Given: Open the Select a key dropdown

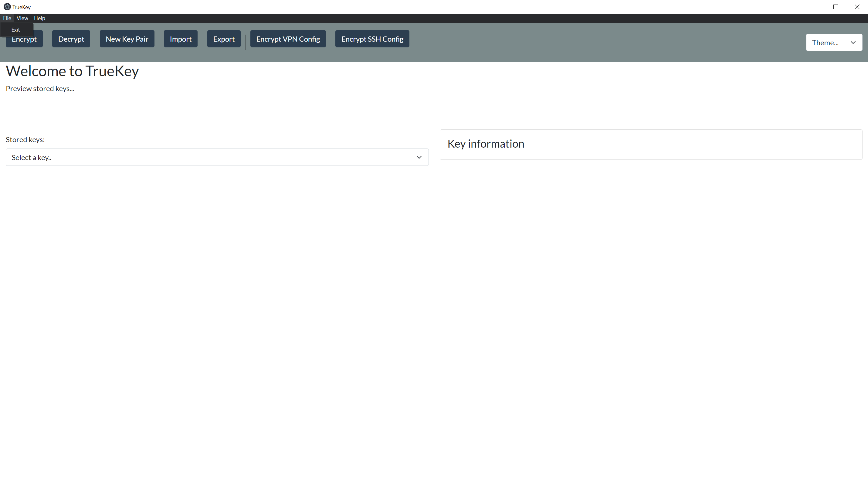Looking at the screenshot, I should click(217, 157).
